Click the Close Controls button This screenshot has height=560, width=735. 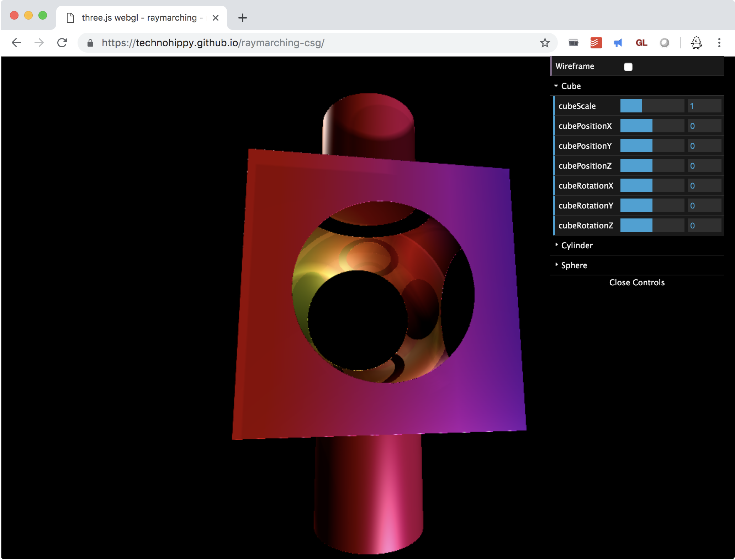(636, 282)
